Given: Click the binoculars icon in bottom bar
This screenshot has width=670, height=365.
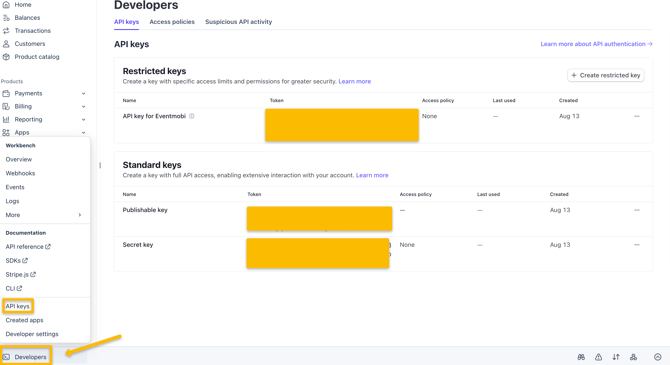Looking at the screenshot, I should 581,357.
